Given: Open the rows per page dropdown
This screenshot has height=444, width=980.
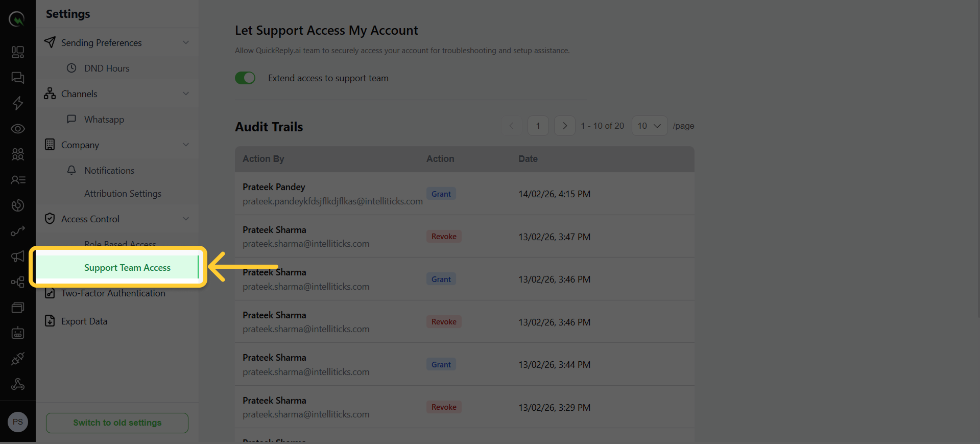Looking at the screenshot, I should click(649, 126).
